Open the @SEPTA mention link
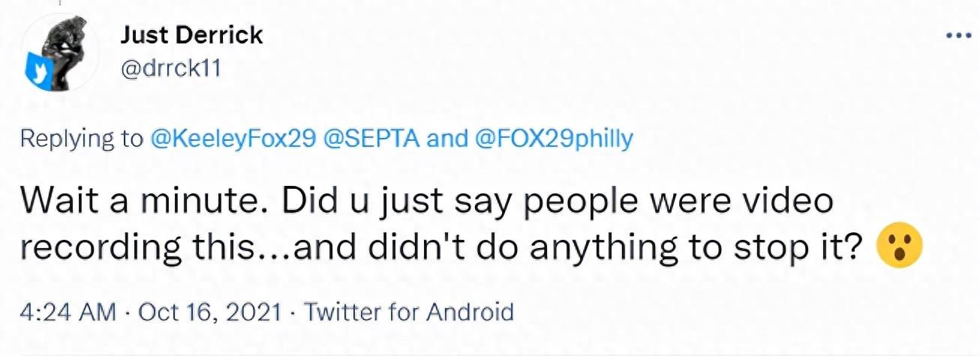Screen dimensions: 980x356 [x=373, y=139]
